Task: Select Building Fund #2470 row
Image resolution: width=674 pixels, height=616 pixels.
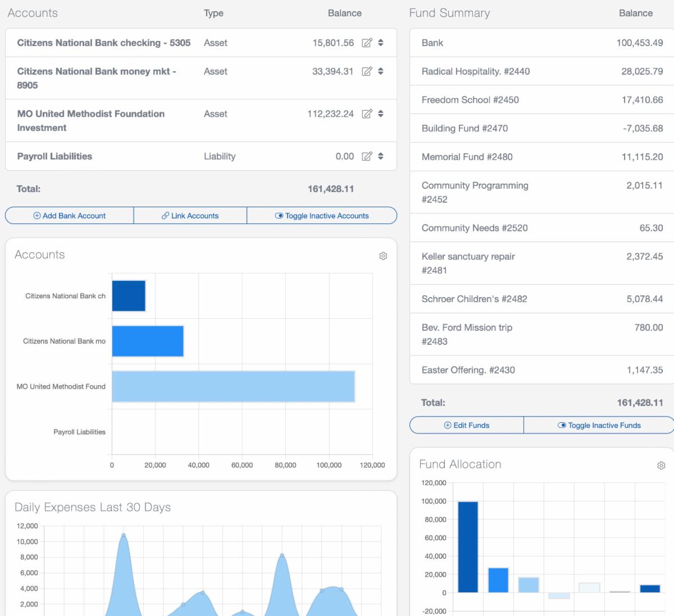Action: 464,129
